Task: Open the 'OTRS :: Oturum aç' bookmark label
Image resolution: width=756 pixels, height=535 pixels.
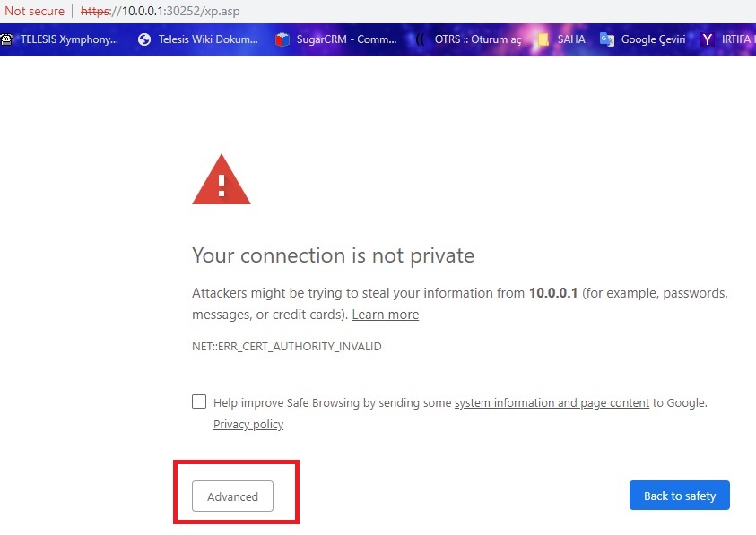Action: pos(477,39)
